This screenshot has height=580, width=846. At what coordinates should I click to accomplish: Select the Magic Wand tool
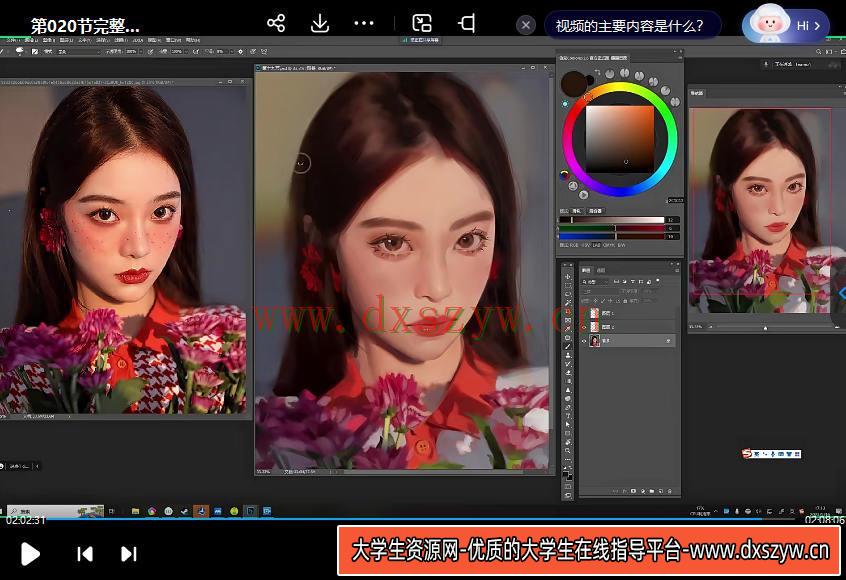coord(568,302)
